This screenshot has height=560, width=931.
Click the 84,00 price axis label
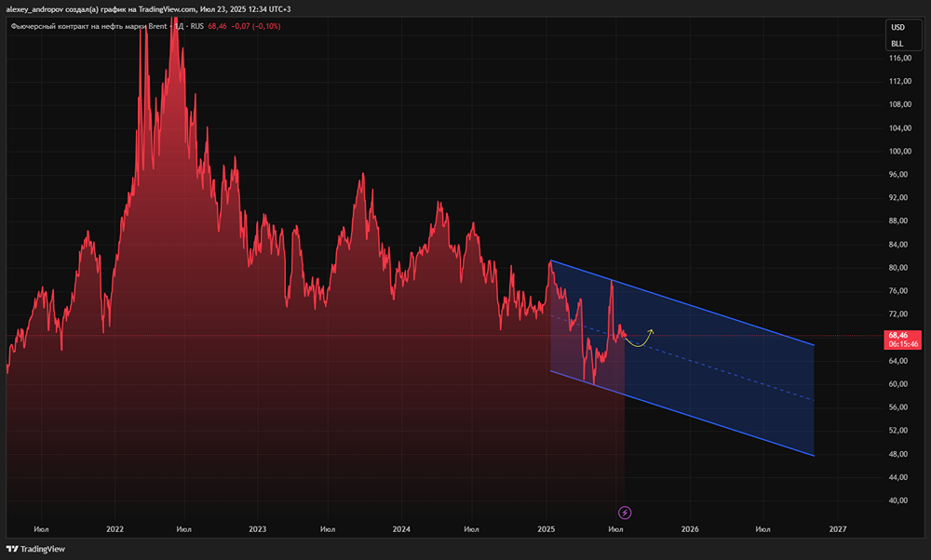898,245
